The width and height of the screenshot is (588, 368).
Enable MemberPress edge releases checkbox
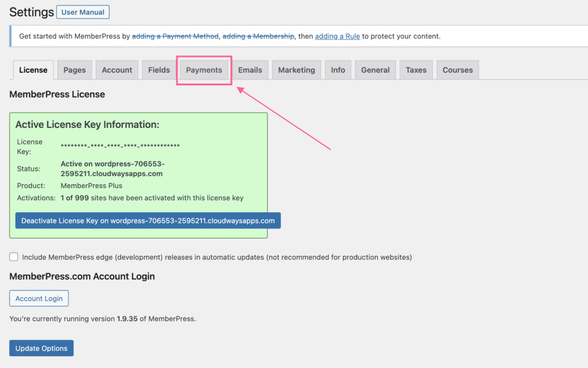14,257
